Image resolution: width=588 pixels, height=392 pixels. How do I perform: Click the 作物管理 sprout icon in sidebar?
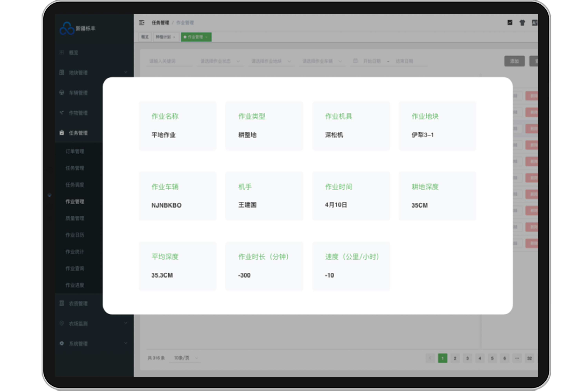pyautogui.click(x=62, y=113)
